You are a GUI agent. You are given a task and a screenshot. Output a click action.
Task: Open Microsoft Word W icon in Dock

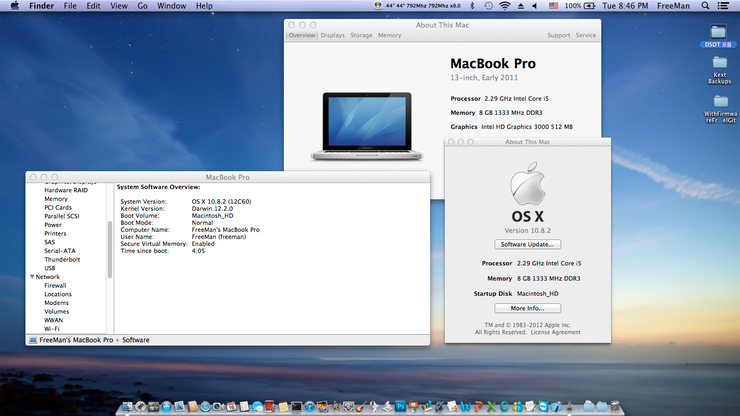click(x=465, y=407)
